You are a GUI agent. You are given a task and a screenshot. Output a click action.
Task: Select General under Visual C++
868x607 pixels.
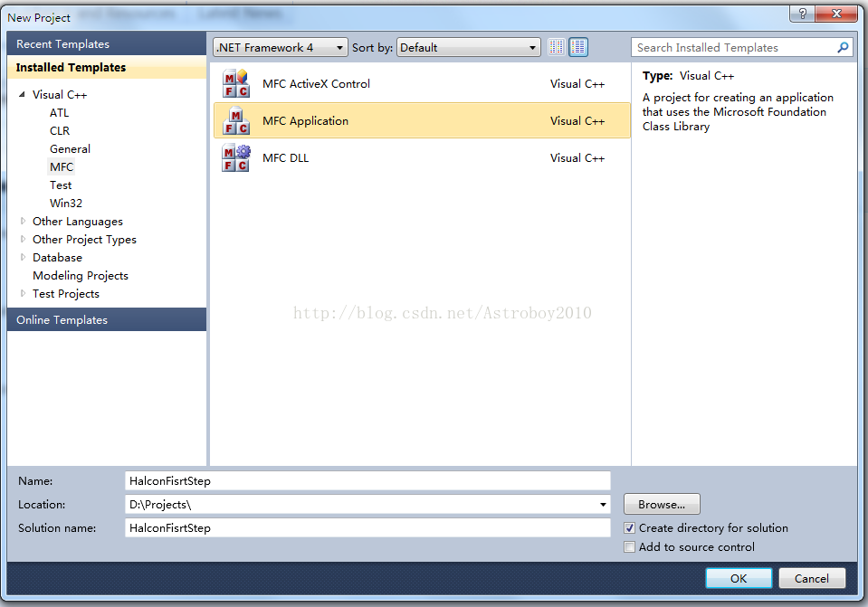pos(70,149)
